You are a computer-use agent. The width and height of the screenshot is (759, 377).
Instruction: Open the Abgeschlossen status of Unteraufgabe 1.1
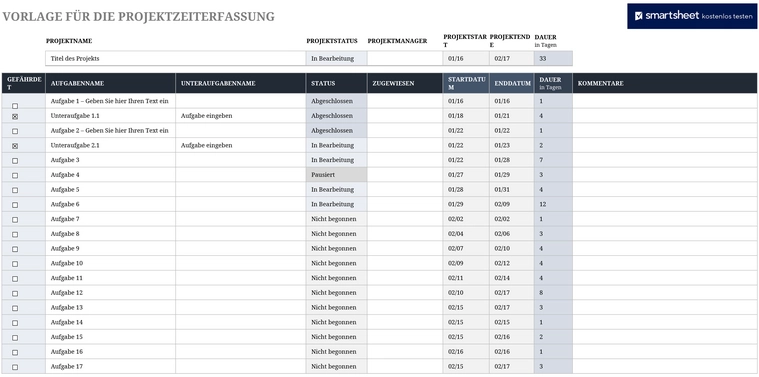(x=336, y=116)
